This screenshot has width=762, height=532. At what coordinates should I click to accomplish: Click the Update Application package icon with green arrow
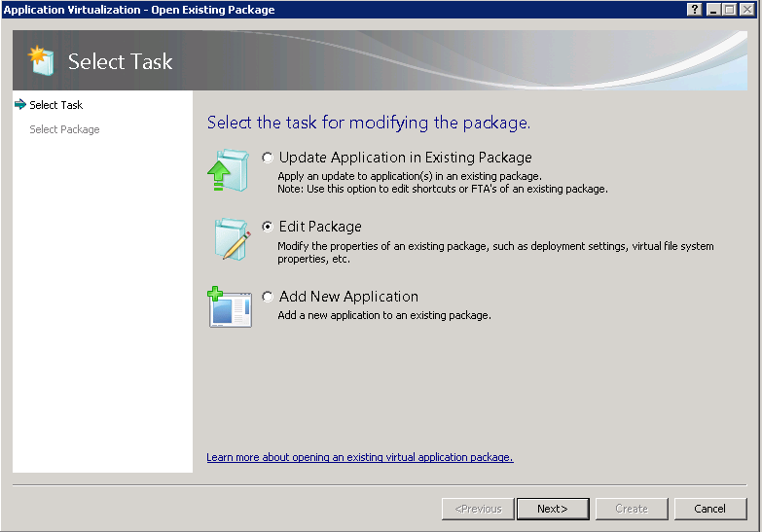click(229, 170)
